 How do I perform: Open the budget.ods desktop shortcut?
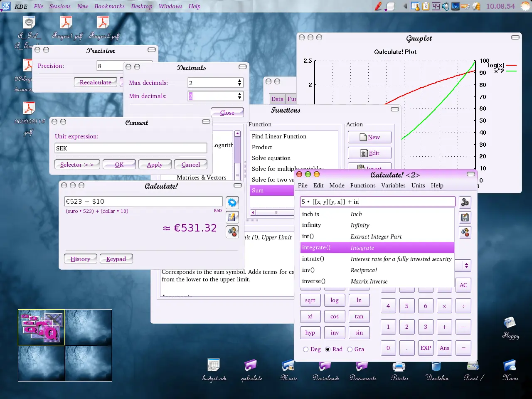(214, 369)
